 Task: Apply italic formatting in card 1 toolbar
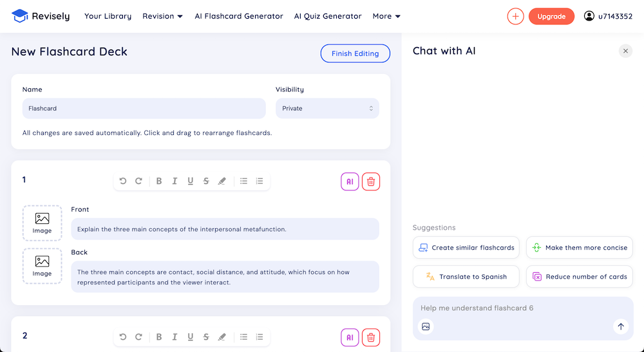click(175, 181)
